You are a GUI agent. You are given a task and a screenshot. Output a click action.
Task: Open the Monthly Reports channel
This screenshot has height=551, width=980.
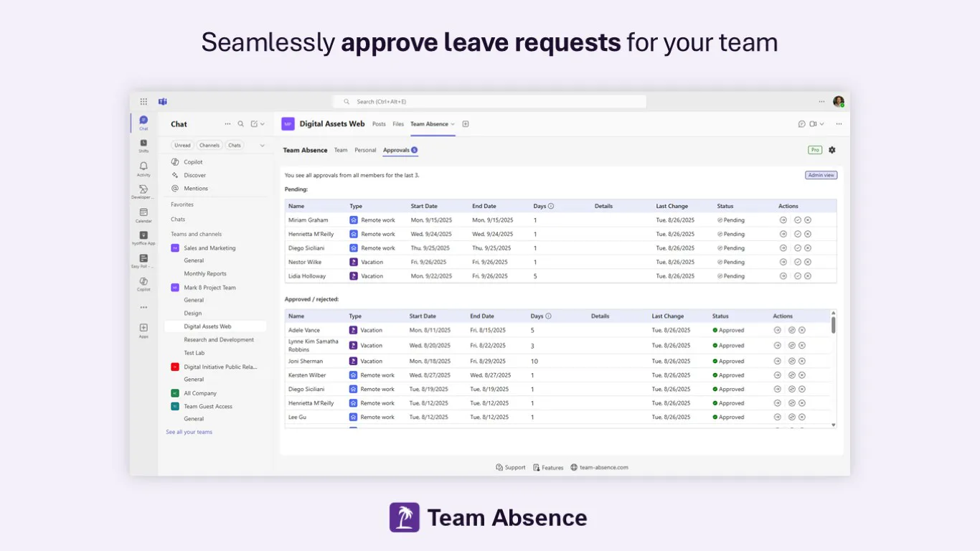point(205,273)
